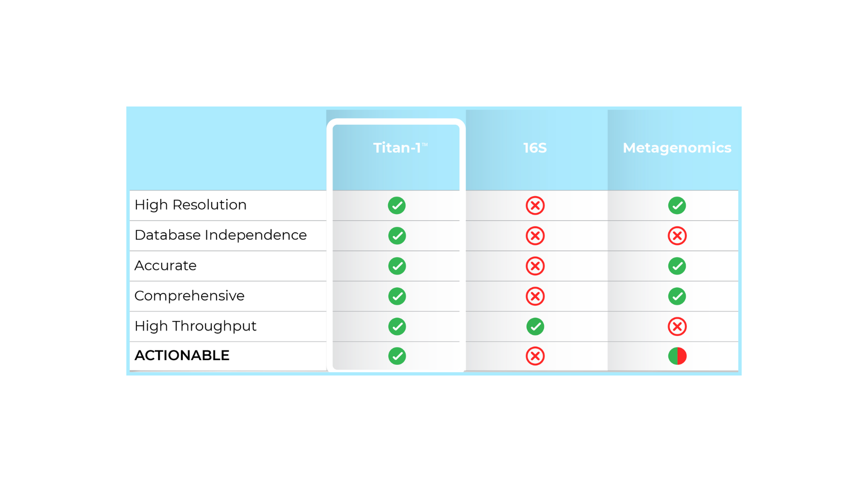Click the High Resolution row label

click(x=190, y=205)
